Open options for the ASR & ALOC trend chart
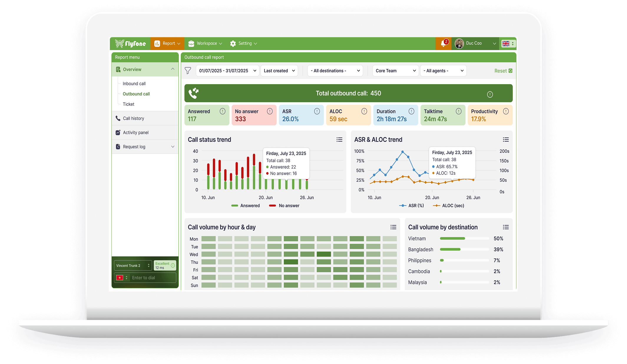This screenshot has height=364, width=627. click(506, 139)
